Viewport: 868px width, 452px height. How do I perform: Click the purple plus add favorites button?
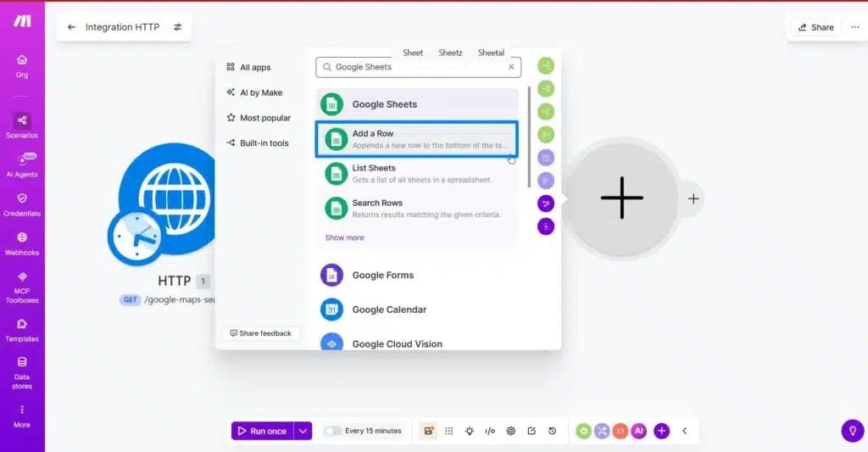[x=661, y=431]
